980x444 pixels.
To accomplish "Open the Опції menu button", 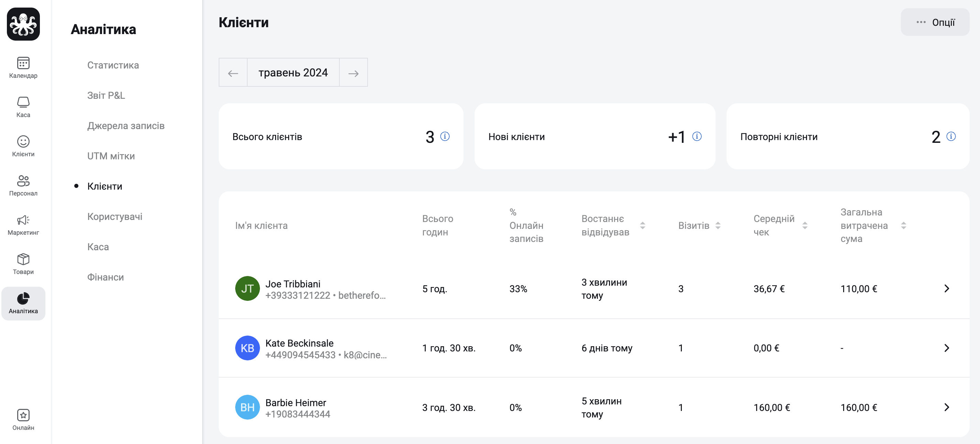I will (x=935, y=22).
